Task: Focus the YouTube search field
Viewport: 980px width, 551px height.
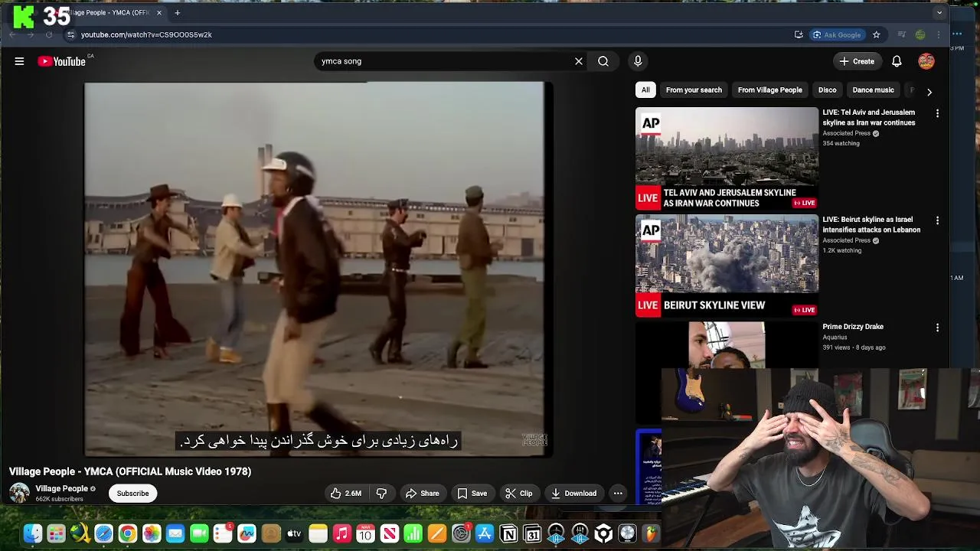Action: (444, 61)
